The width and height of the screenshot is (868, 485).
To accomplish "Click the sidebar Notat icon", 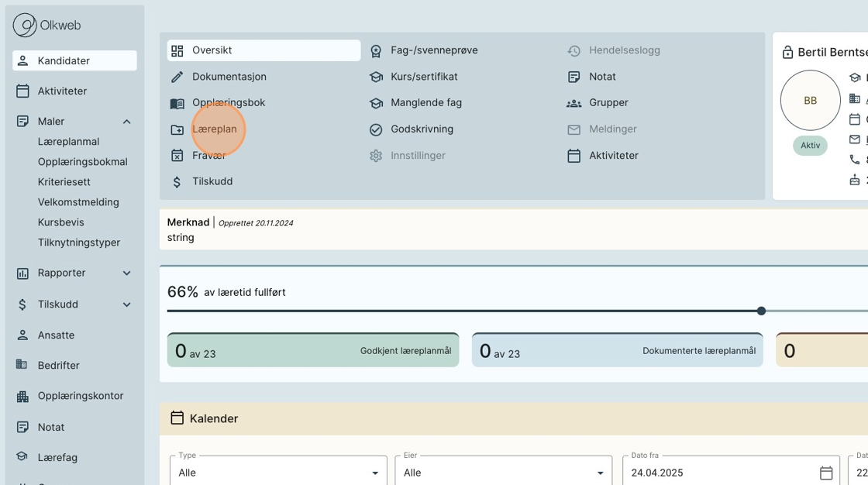I will coord(22,427).
